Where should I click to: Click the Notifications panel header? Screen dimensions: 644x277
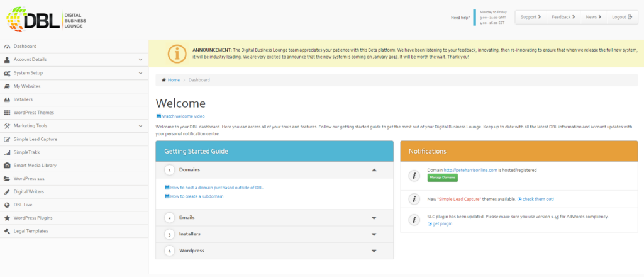coord(519,151)
